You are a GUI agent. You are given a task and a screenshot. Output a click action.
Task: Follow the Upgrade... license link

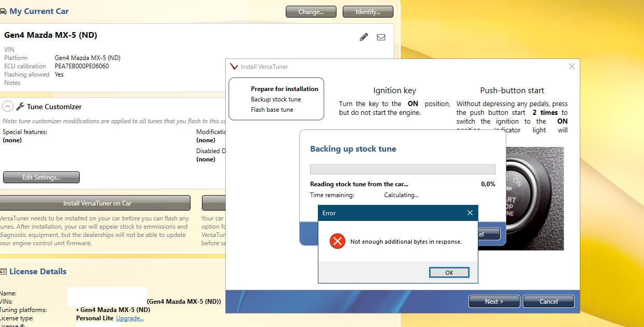[129, 318]
